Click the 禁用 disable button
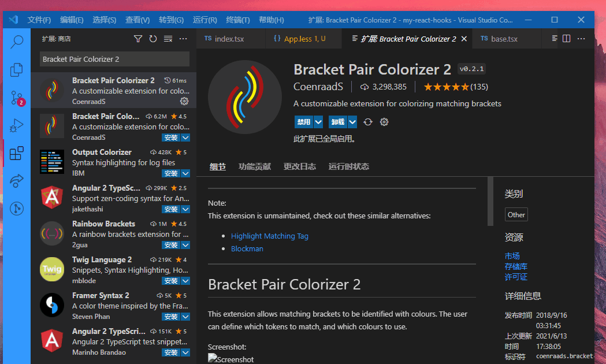 click(x=304, y=122)
